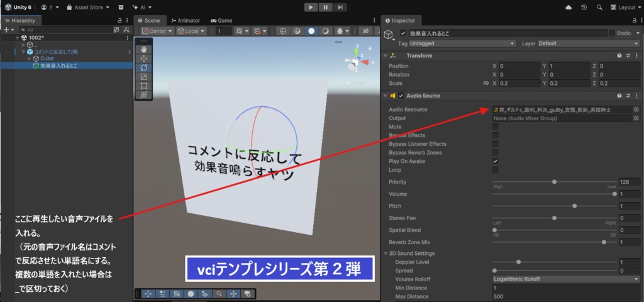Viewport: 644px width, 302px height.
Task: Start Play mode
Action: point(311,8)
